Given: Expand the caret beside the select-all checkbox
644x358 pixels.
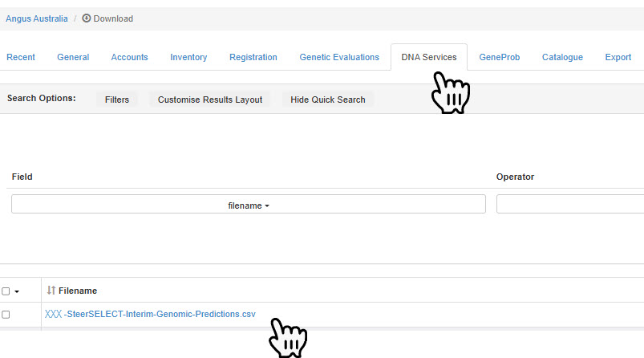Looking at the screenshot, I should [17, 291].
